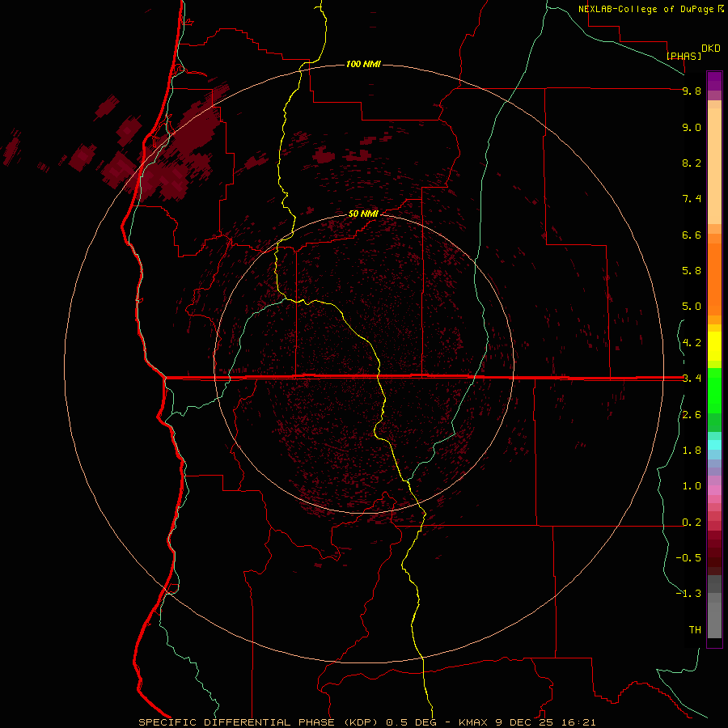Click the 1.0 scale value
The image size is (728, 728).
[x=692, y=486]
